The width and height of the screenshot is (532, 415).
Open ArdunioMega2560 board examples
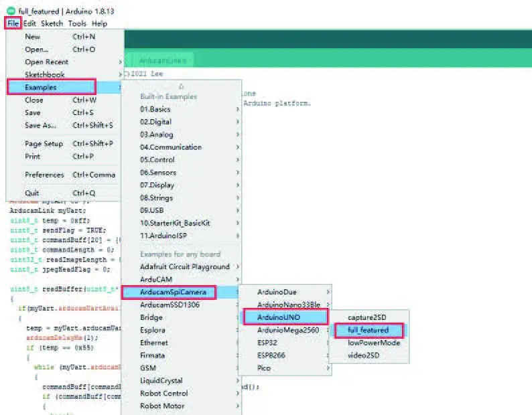[285, 330]
